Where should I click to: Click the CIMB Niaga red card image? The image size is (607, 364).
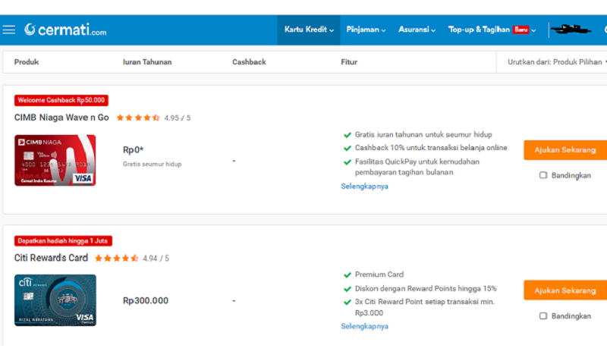[55, 160]
